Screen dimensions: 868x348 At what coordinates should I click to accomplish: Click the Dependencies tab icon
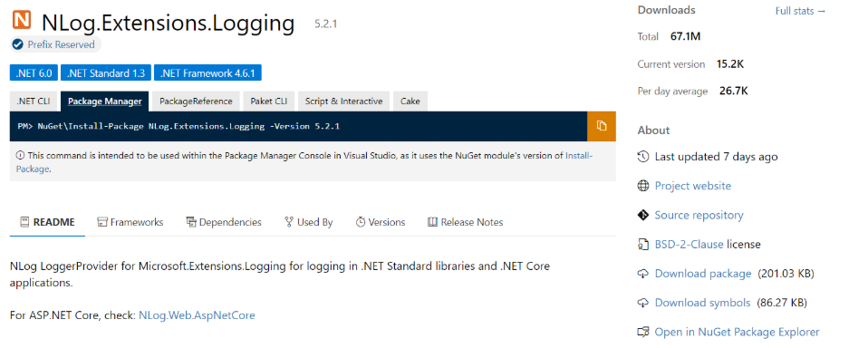191,222
